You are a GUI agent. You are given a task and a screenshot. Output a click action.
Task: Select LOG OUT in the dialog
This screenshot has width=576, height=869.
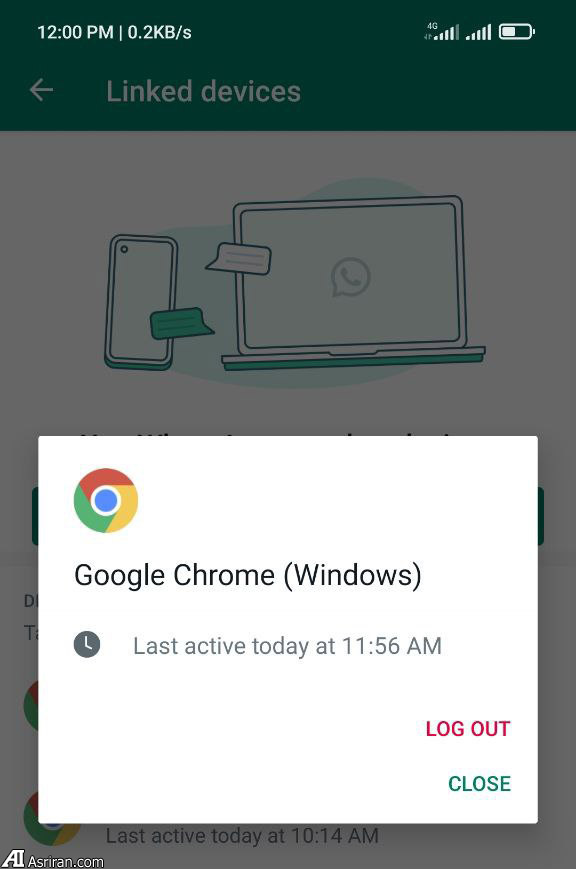point(468,729)
